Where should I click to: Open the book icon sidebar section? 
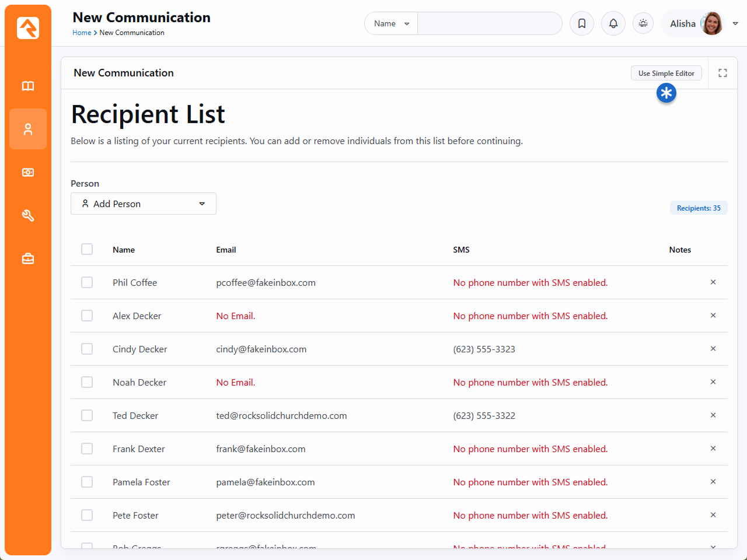[x=28, y=86]
